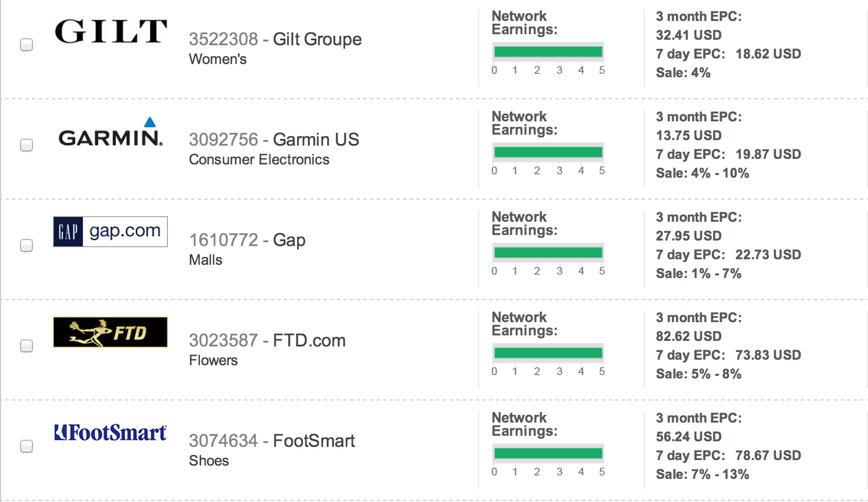Click the Flowers category under FTD.com
868x502 pixels.
point(213,360)
